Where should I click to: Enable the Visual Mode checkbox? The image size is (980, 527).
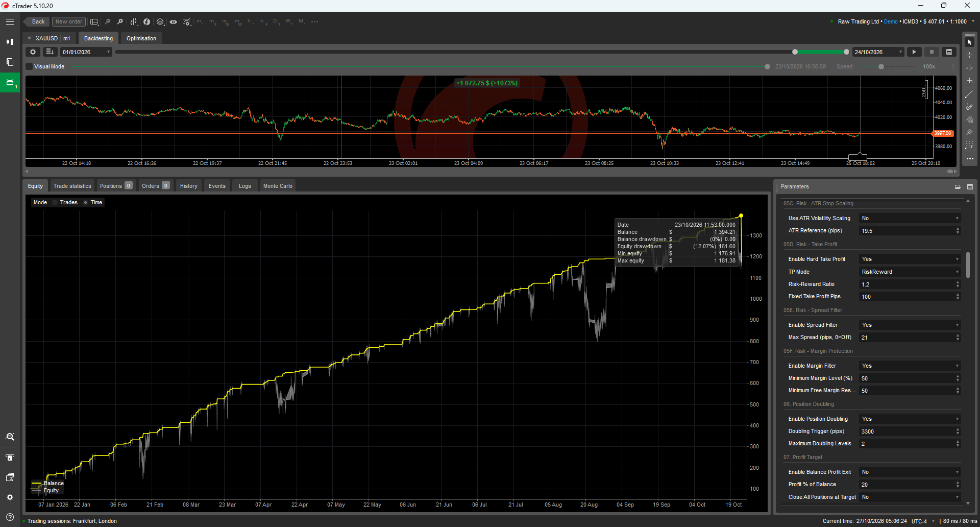pos(29,66)
